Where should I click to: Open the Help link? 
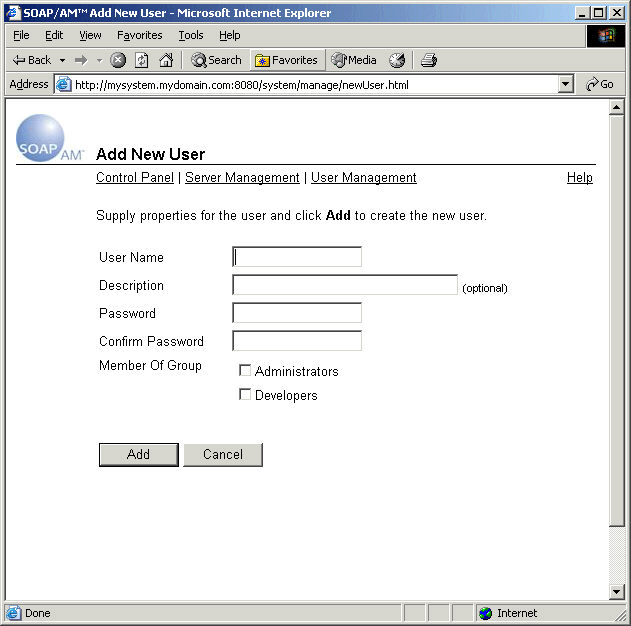click(579, 178)
